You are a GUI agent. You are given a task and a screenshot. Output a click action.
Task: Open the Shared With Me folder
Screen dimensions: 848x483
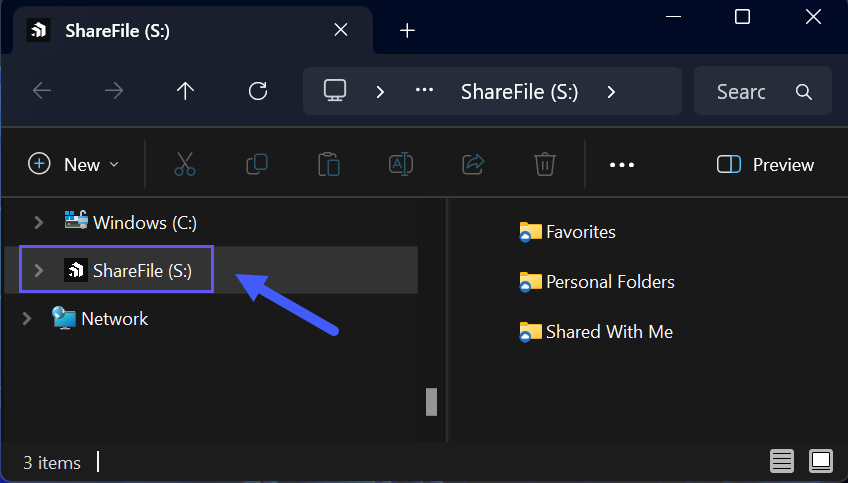tap(595, 332)
